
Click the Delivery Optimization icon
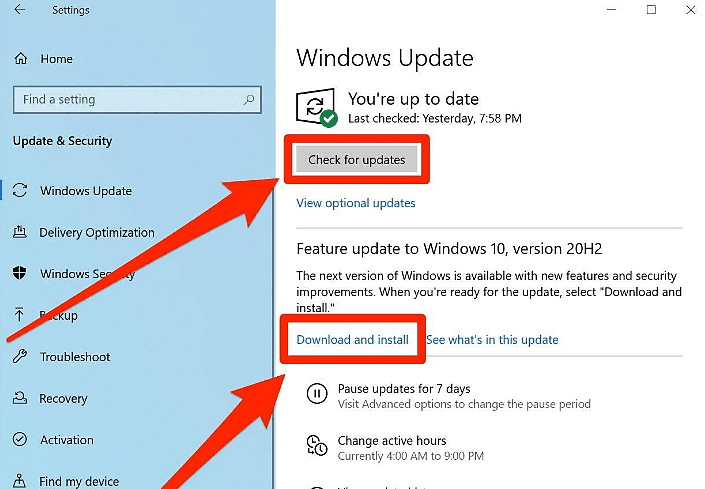click(20, 232)
